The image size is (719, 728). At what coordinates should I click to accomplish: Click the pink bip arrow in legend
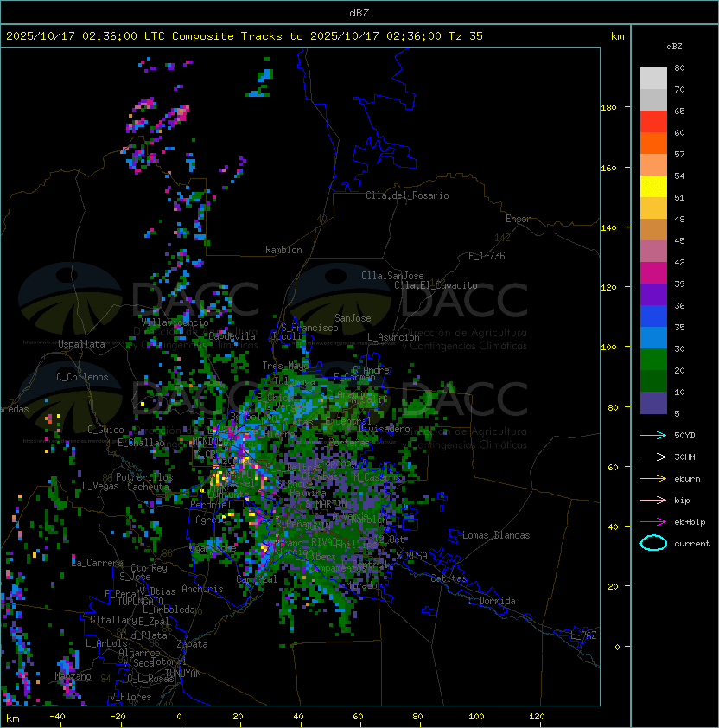[x=653, y=500]
